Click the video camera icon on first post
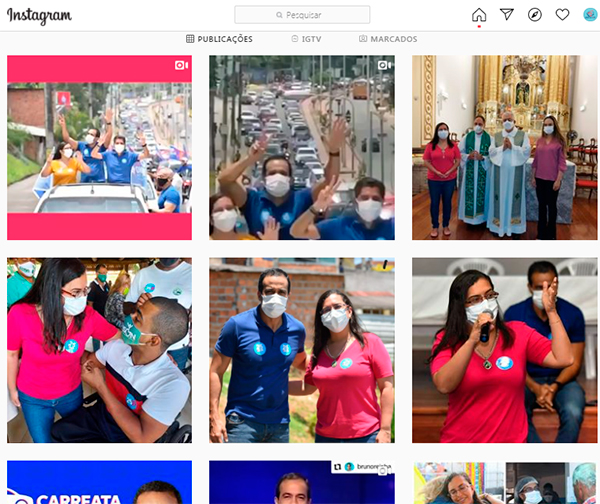The height and width of the screenshot is (504, 600). coord(181,65)
